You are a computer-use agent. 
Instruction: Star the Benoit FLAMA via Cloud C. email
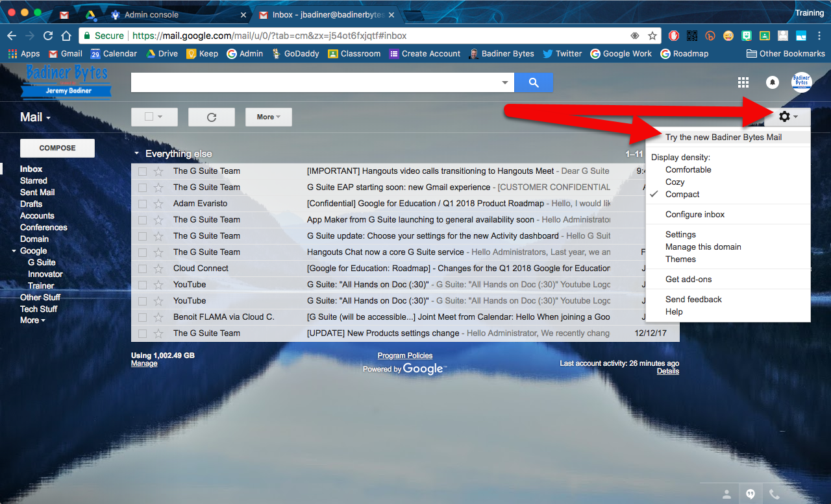[158, 317]
